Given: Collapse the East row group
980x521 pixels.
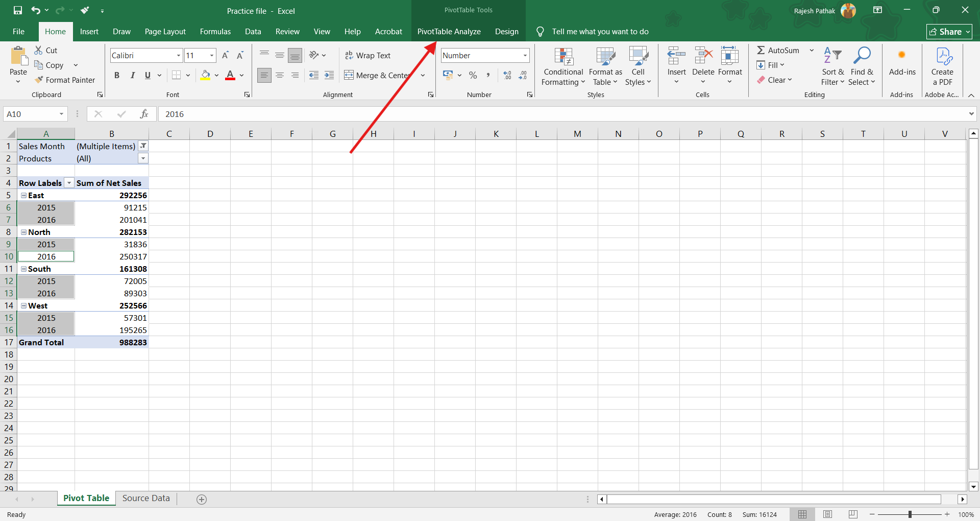Looking at the screenshot, I should [23, 196].
